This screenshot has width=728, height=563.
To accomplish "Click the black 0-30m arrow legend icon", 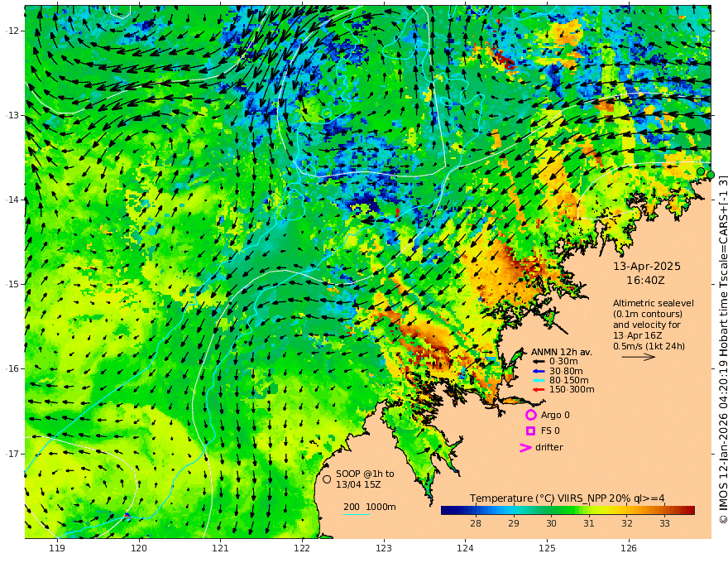I will coord(539,362).
